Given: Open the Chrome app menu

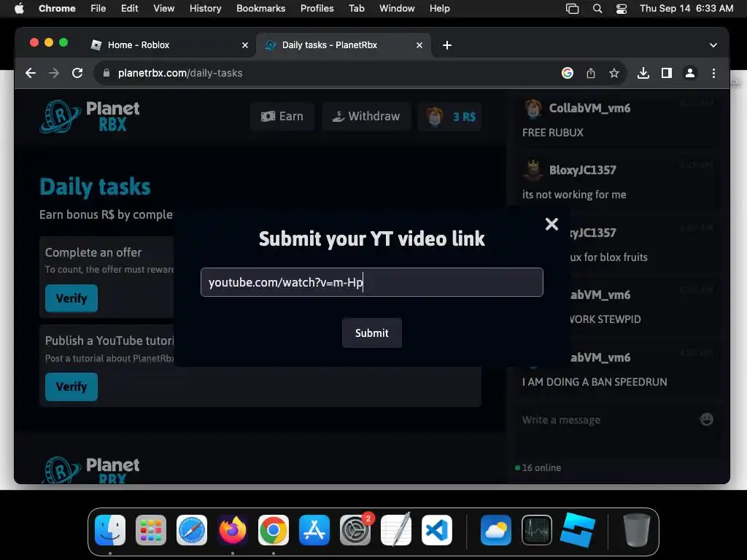Looking at the screenshot, I should pyautogui.click(x=57, y=8).
